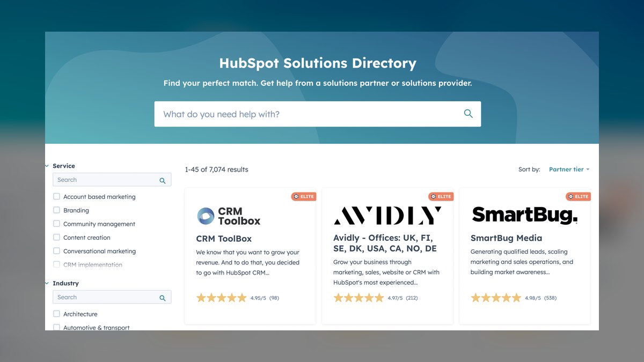Open the Avidly - Offices listing title
Viewport: 644px width, 362px height.
(x=385, y=243)
